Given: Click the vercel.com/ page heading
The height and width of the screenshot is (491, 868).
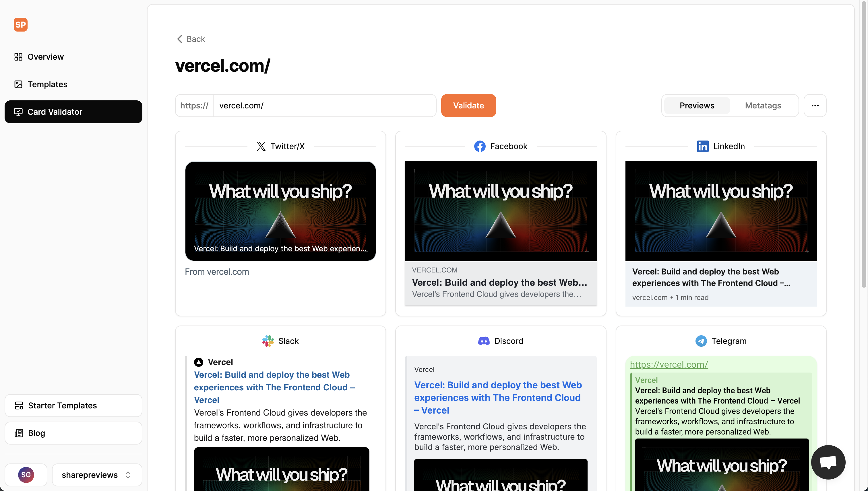Looking at the screenshot, I should pyautogui.click(x=223, y=66).
